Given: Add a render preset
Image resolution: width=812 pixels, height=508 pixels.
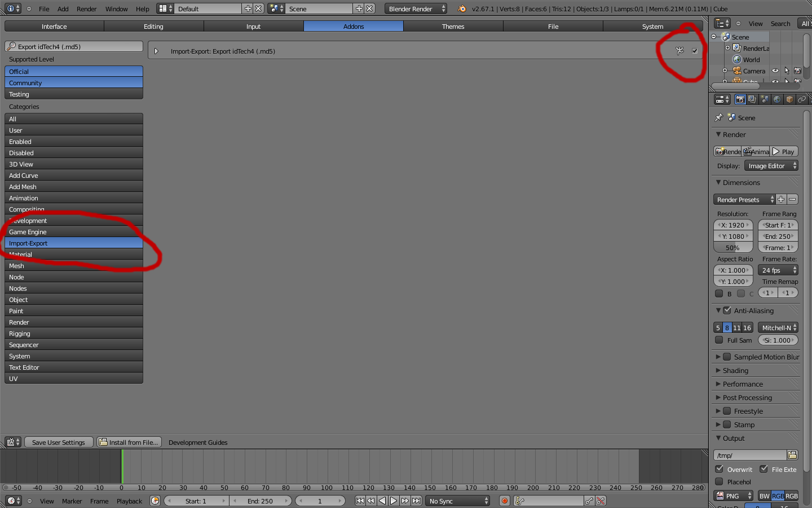Looking at the screenshot, I should (x=781, y=199).
